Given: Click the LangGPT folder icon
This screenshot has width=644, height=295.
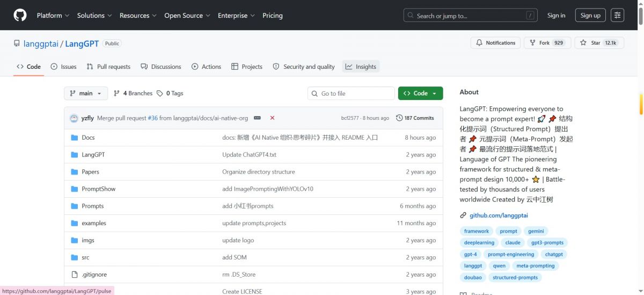Looking at the screenshot, I should (75, 155).
